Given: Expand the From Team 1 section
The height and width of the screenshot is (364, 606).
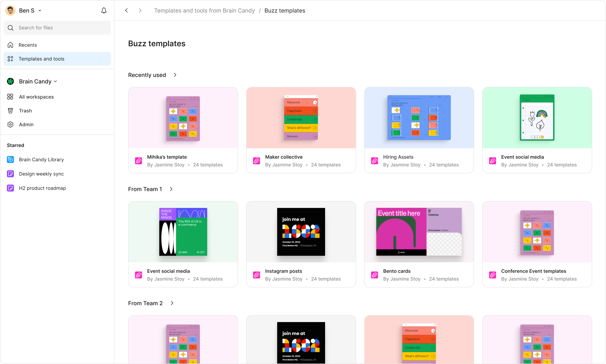Looking at the screenshot, I should 171,189.
